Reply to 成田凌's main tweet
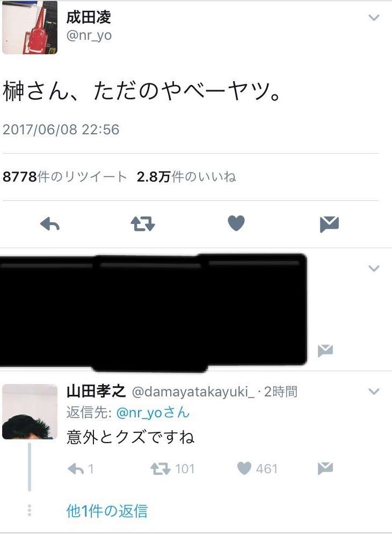The image size is (392, 535). click(x=50, y=224)
